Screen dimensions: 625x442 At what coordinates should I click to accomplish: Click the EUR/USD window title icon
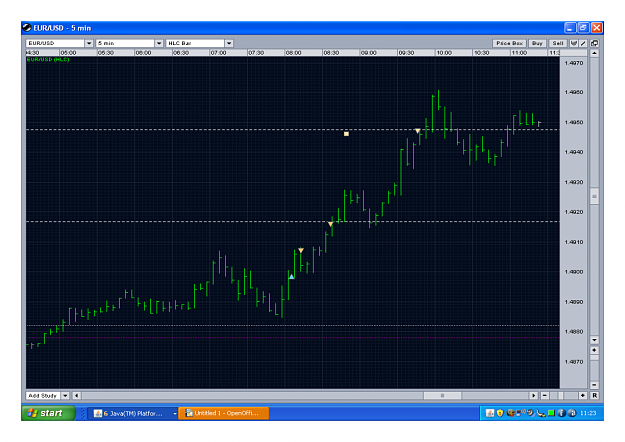[27, 28]
